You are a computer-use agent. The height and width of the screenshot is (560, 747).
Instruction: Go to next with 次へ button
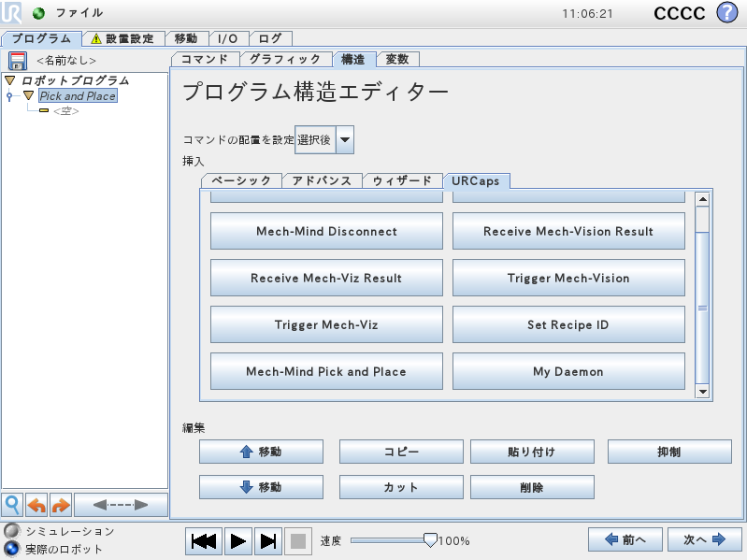[x=705, y=539]
